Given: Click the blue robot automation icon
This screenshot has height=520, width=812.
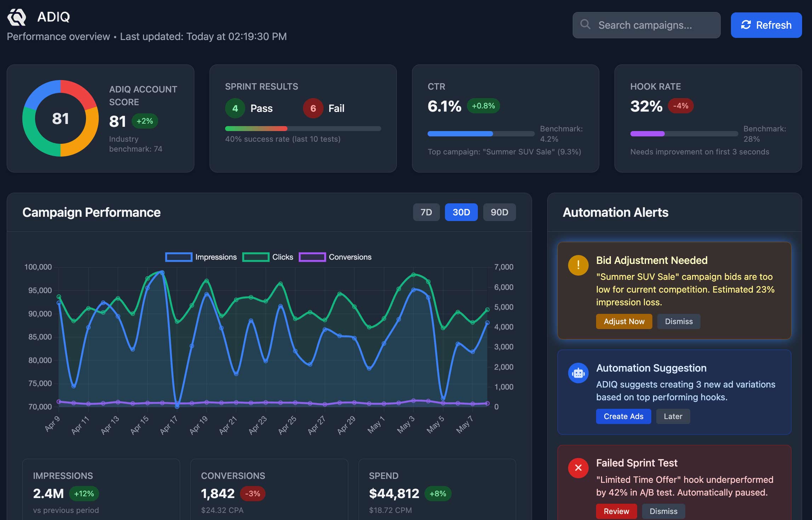Looking at the screenshot, I should pos(578,373).
